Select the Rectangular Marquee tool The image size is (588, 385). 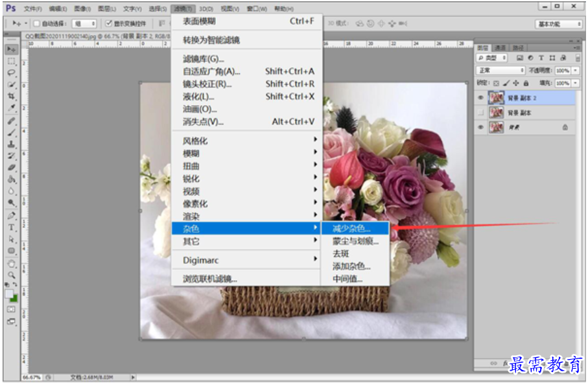[12, 61]
